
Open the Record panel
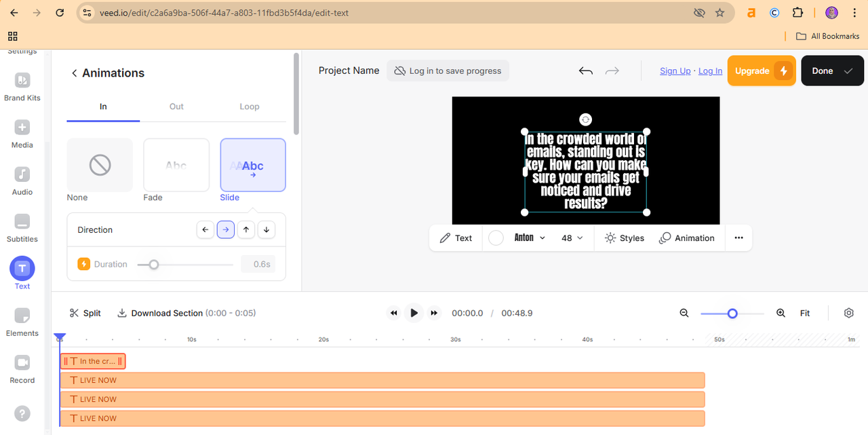22,368
